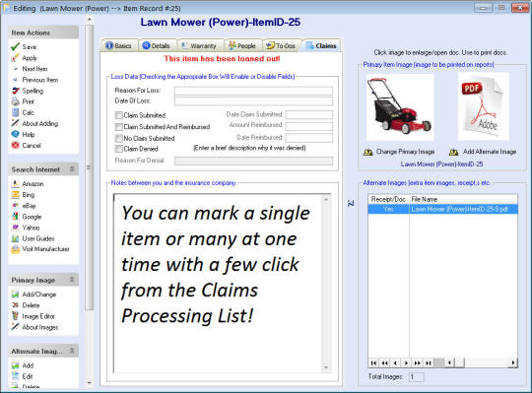Switch to the Warranty tab
The height and width of the screenshot is (393, 532).
pos(199,45)
